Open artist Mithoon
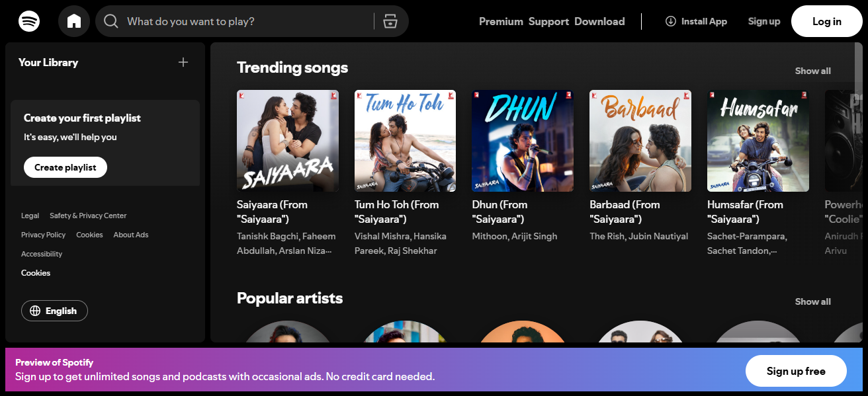Viewport: 868px width, 396px height. [489, 236]
